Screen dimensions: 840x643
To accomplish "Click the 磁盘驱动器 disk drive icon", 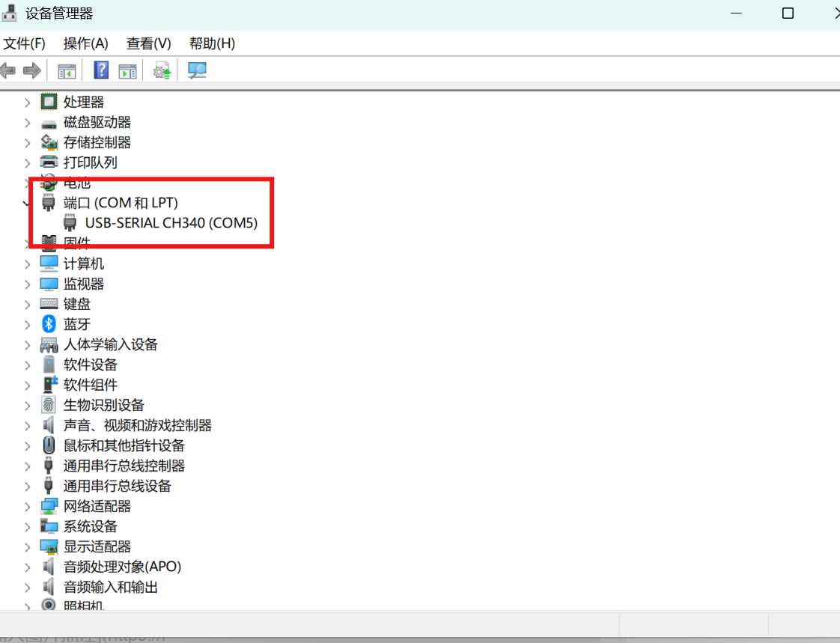I will tap(49, 124).
